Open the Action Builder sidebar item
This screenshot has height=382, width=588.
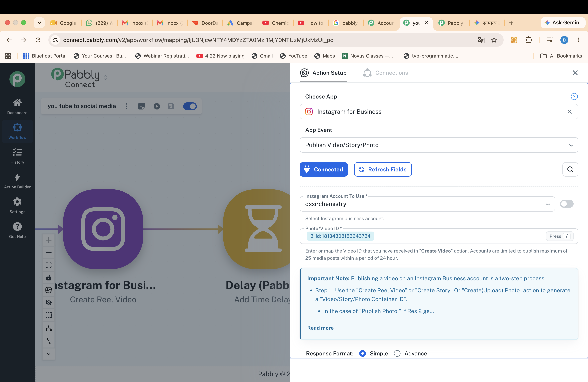(17, 181)
